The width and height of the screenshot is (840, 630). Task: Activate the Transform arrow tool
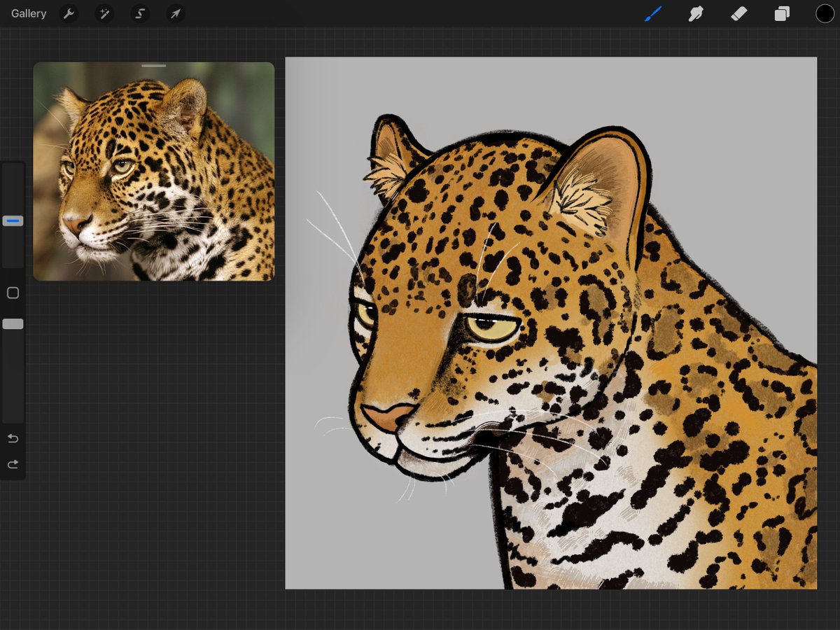click(176, 13)
